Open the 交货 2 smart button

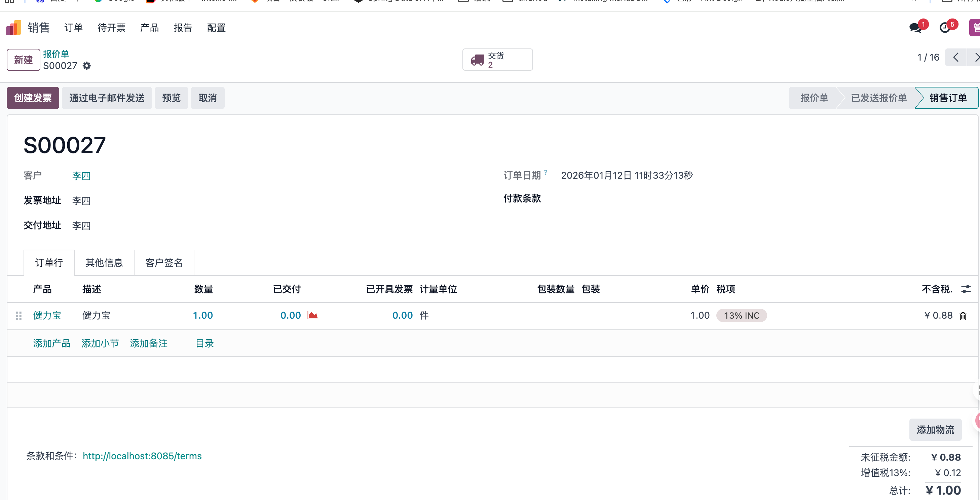497,60
